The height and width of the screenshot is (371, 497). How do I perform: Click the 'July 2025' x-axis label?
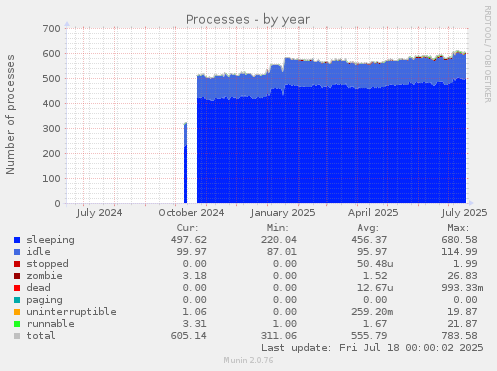point(464,213)
